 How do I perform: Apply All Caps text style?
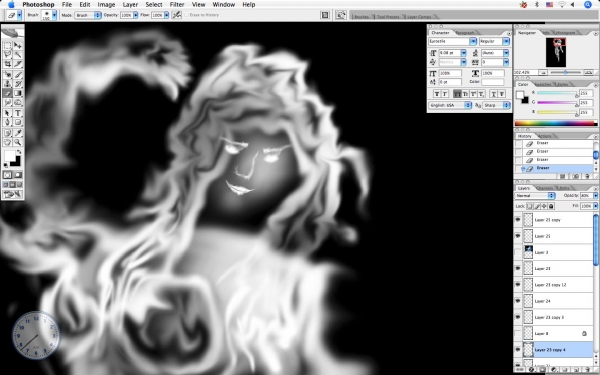(457, 94)
